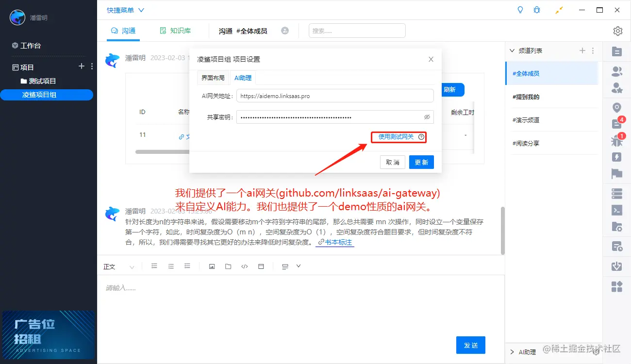Switch to the 沟通 tab
631x364 pixels.
click(x=123, y=31)
